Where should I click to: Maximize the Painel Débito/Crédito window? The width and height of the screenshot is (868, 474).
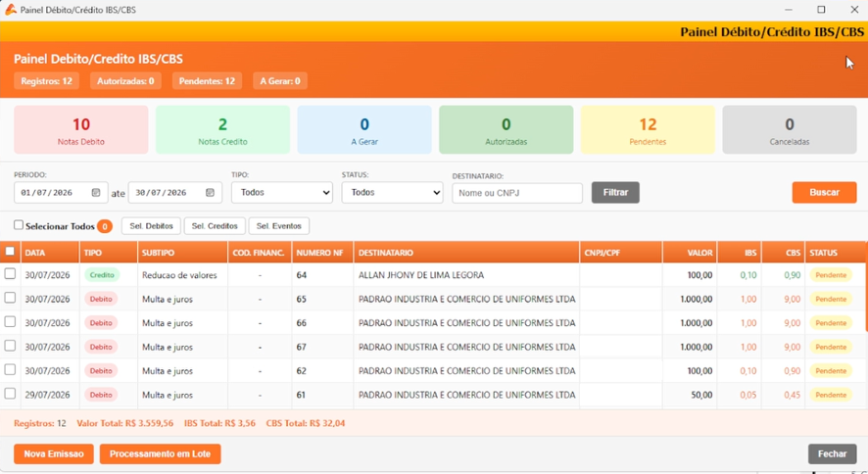821,10
